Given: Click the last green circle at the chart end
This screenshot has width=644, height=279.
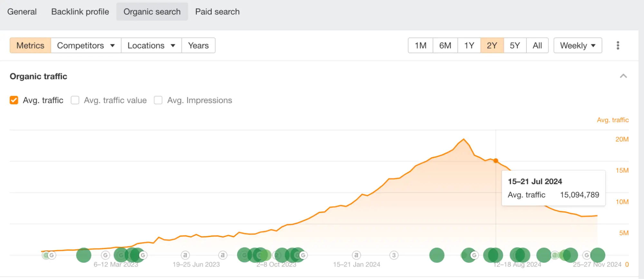Looking at the screenshot, I should pyautogui.click(x=598, y=255).
